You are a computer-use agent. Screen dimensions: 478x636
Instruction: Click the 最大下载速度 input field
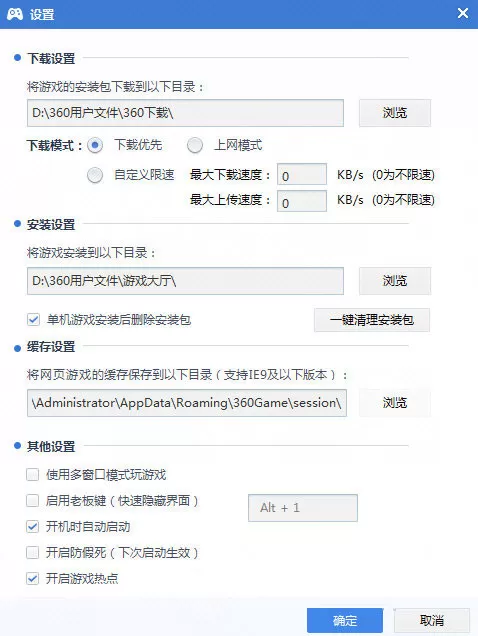[301, 175]
